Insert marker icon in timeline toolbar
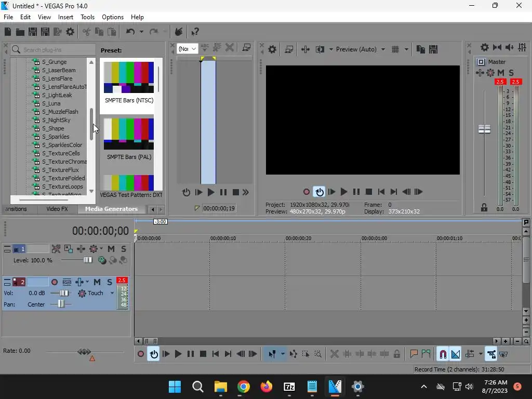Screen dimensions: 532x399 (x=414, y=354)
